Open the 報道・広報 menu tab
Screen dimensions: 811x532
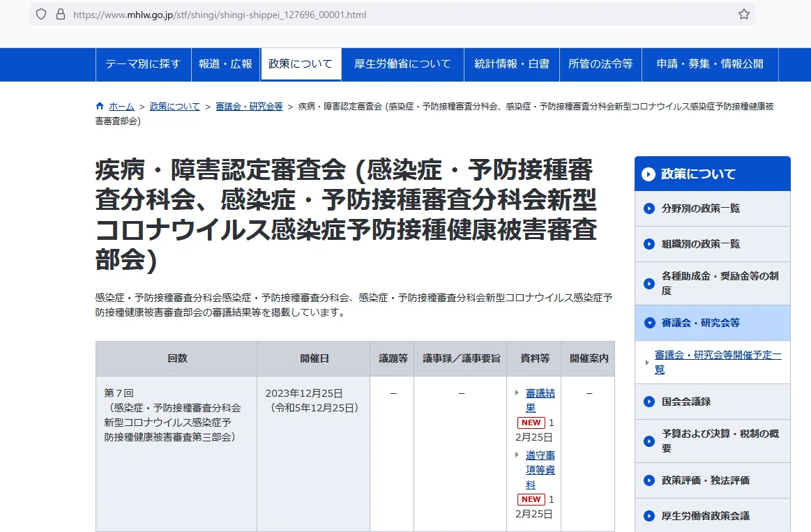225,64
